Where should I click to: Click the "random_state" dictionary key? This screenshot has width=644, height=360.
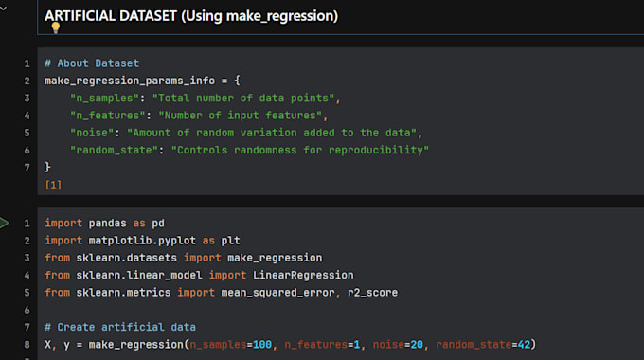115,150
